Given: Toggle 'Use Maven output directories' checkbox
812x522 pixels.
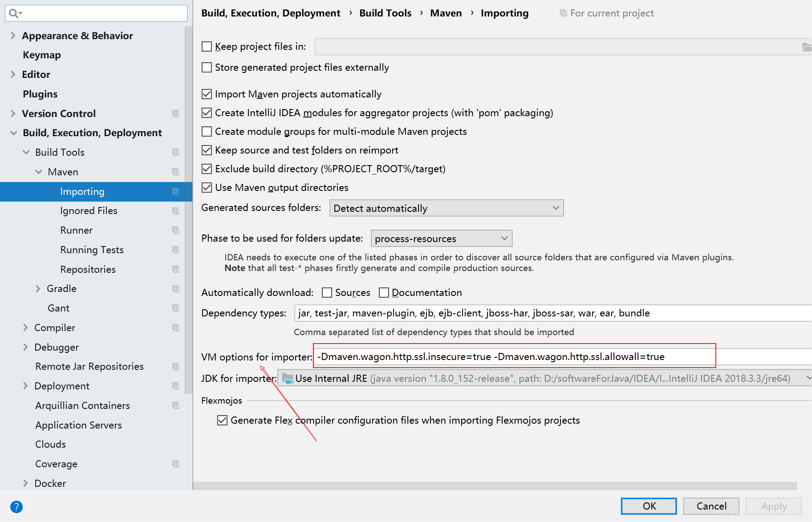Looking at the screenshot, I should [207, 187].
